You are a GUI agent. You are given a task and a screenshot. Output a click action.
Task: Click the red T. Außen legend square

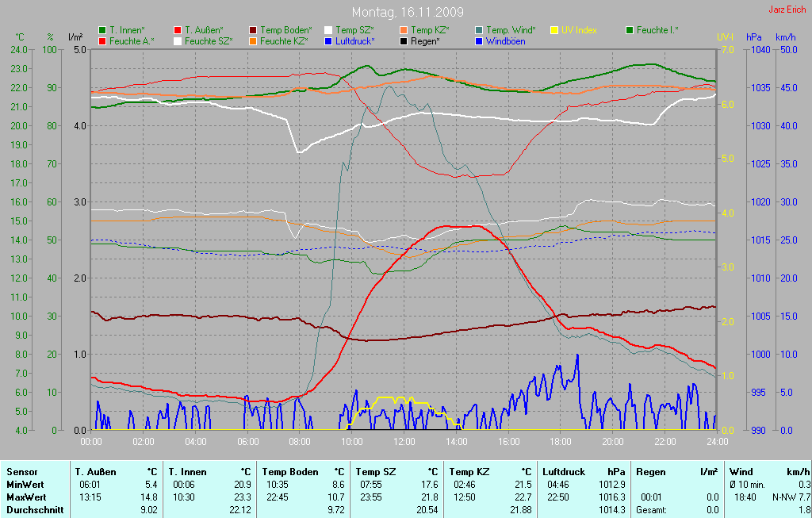click(x=178, y=30)
